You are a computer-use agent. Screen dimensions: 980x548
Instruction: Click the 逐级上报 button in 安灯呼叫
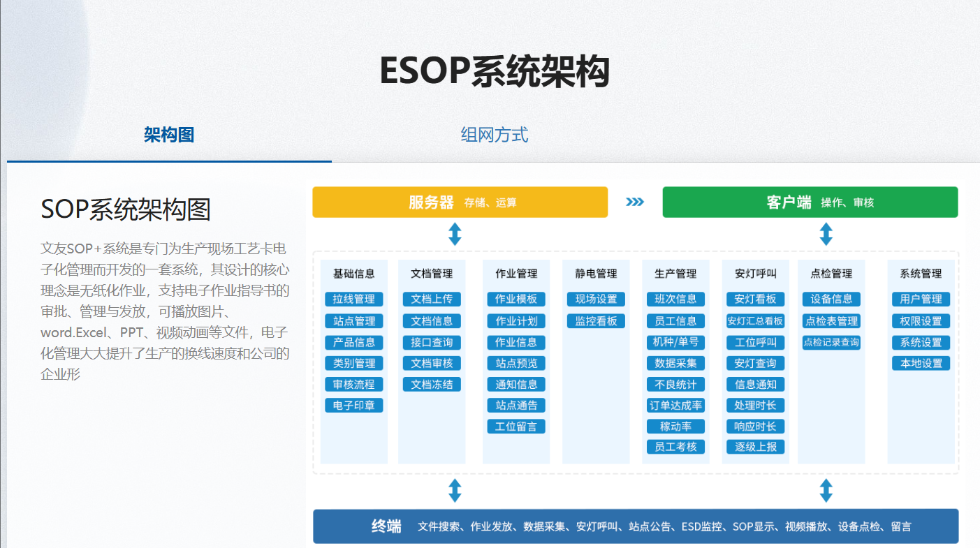(755, 447)
